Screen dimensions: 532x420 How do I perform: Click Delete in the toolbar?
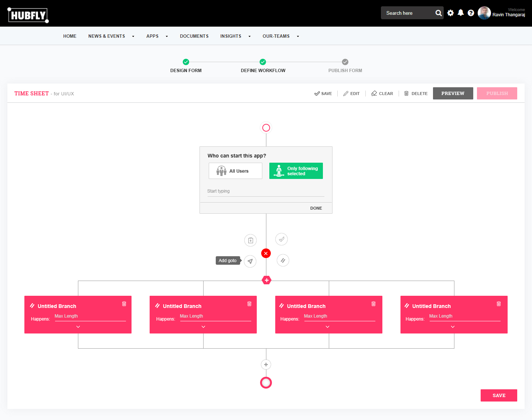tap(416, 94)
